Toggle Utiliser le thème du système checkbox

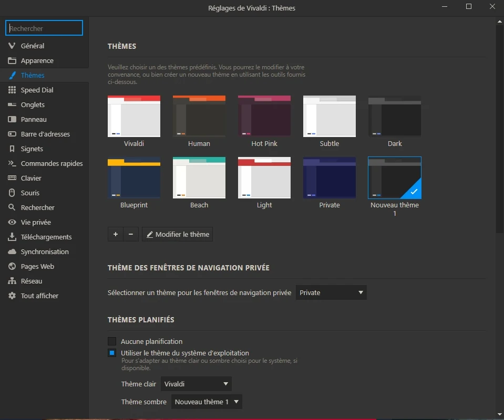click(112, 353)
